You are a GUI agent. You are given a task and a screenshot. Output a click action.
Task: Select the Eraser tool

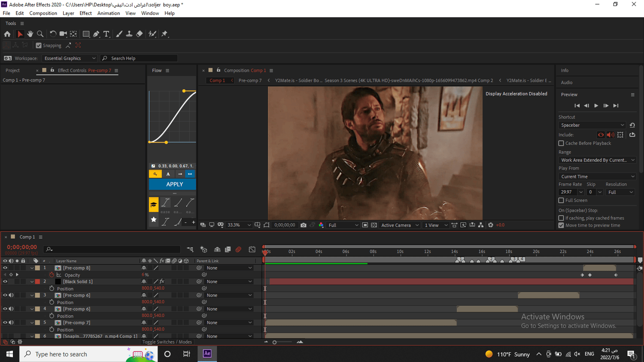click(140, 34)
